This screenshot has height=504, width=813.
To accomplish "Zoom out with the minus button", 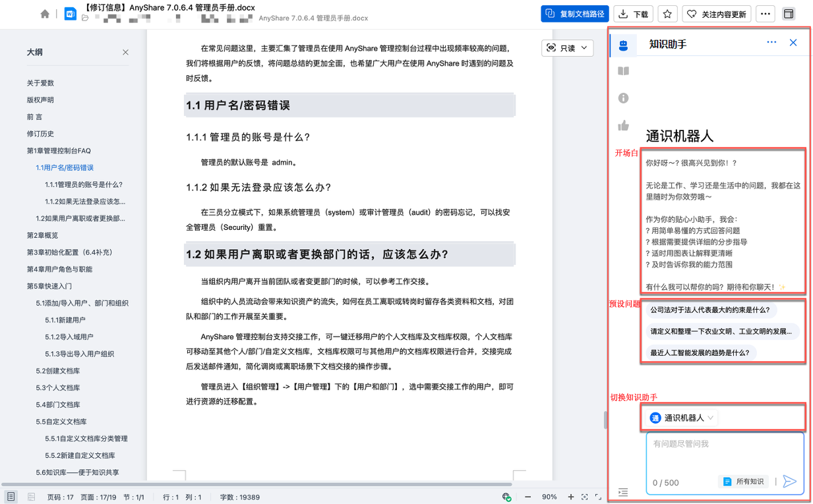I will point(527,497).
